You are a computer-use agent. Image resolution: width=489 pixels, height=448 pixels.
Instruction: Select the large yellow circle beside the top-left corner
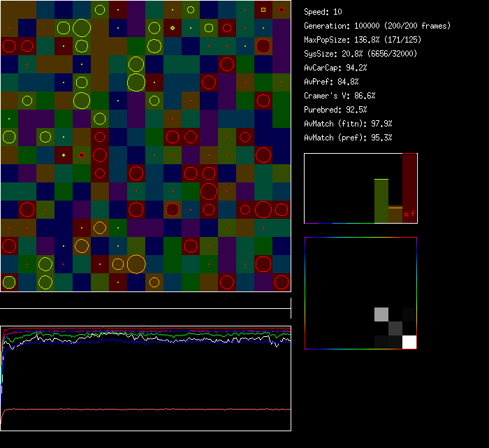(81, 28)
